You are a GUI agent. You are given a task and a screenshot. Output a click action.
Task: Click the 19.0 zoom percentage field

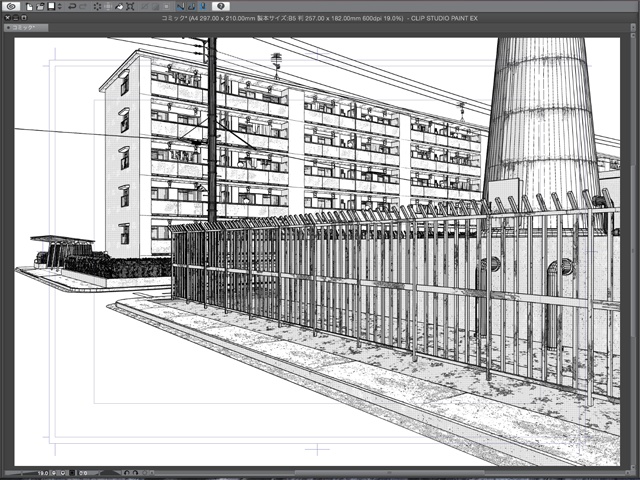43,473
